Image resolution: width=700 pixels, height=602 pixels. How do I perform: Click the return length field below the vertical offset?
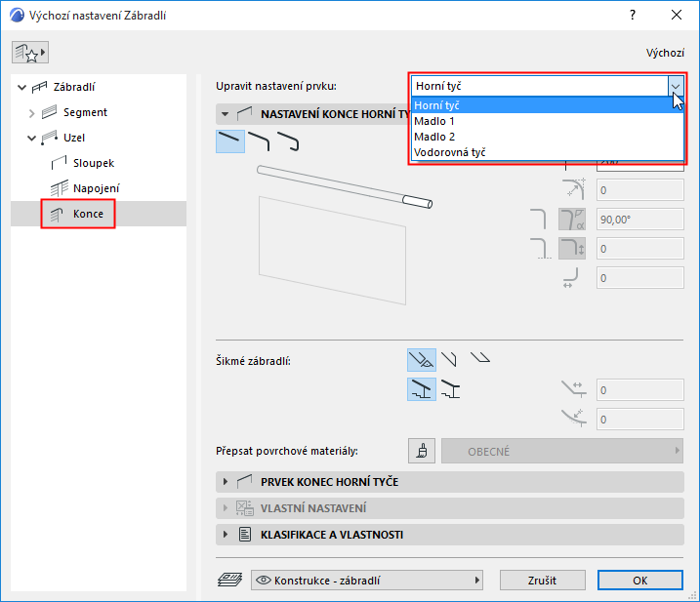pos(640,278)
